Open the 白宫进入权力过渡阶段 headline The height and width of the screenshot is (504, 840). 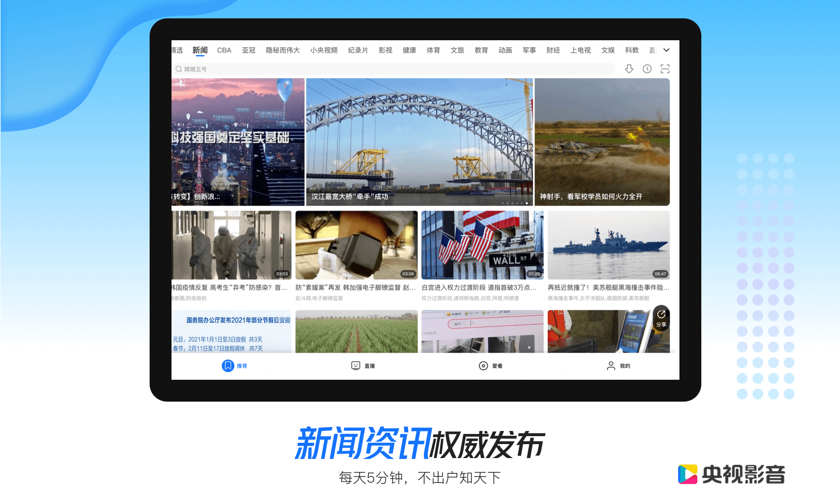click(x=479, y=287)
